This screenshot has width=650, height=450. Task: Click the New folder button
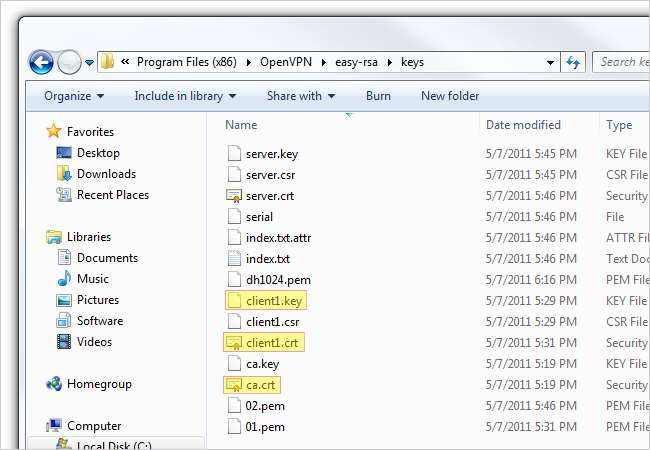point(449,96)
